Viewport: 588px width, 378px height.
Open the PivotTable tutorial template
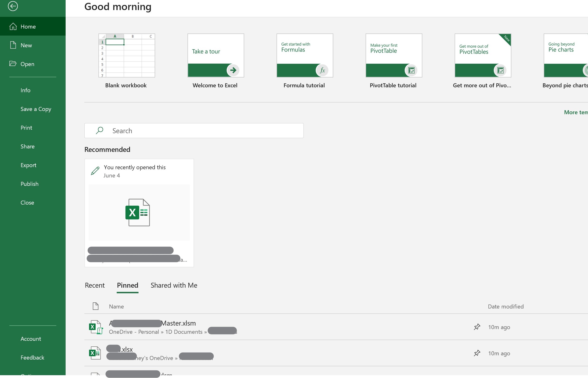click(393, 56)
